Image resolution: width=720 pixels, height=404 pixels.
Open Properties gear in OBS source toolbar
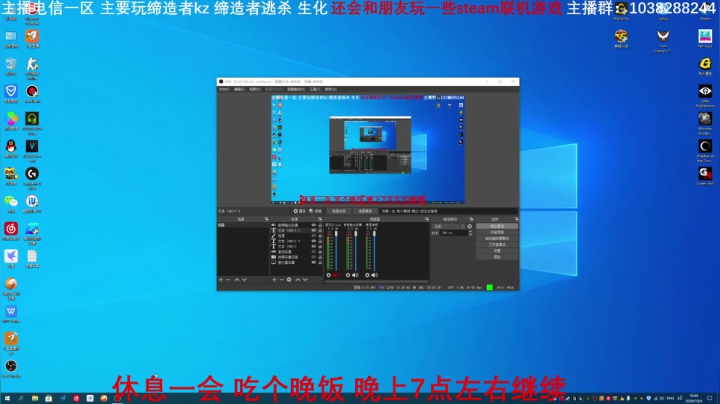pyautogui.click(x=299, y=211)
